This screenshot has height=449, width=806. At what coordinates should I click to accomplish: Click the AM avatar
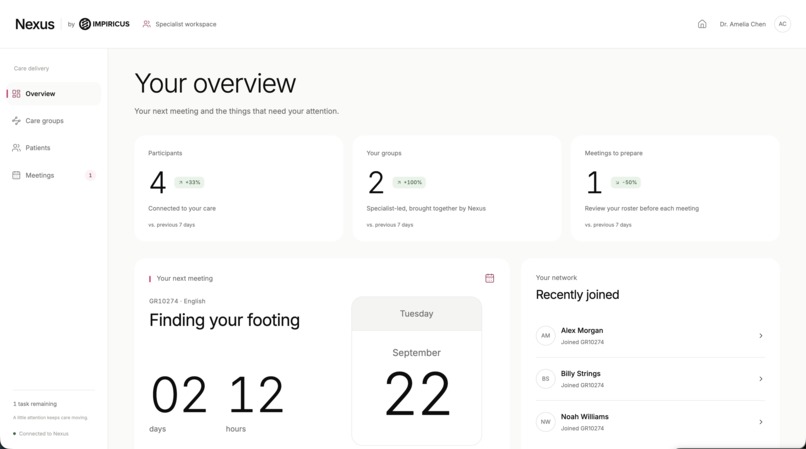pyautogui.click(x=545, y=336)
